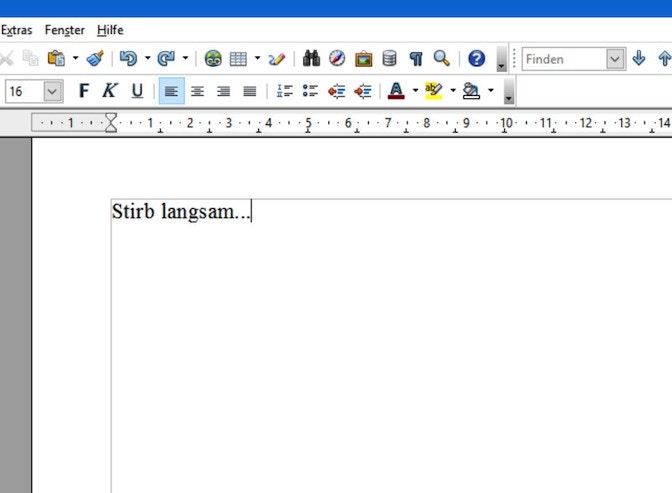Viewport: 672px width, 493px height.
Task: Insert a hyperlink with globe icon
Action: (213, 58)
